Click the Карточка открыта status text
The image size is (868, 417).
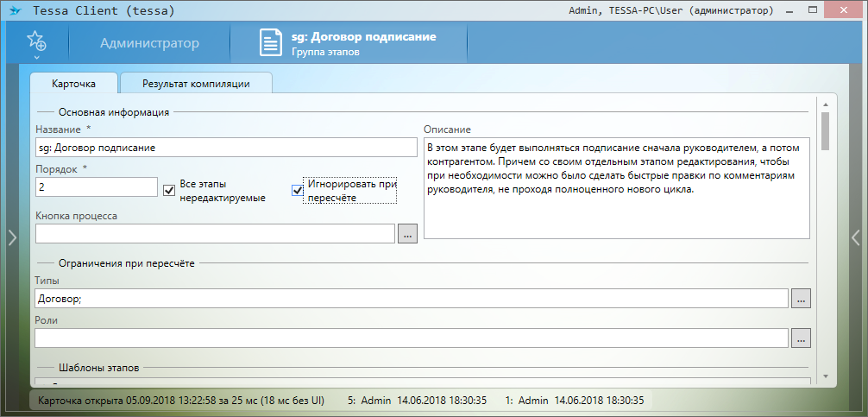[x=180, y=400]
